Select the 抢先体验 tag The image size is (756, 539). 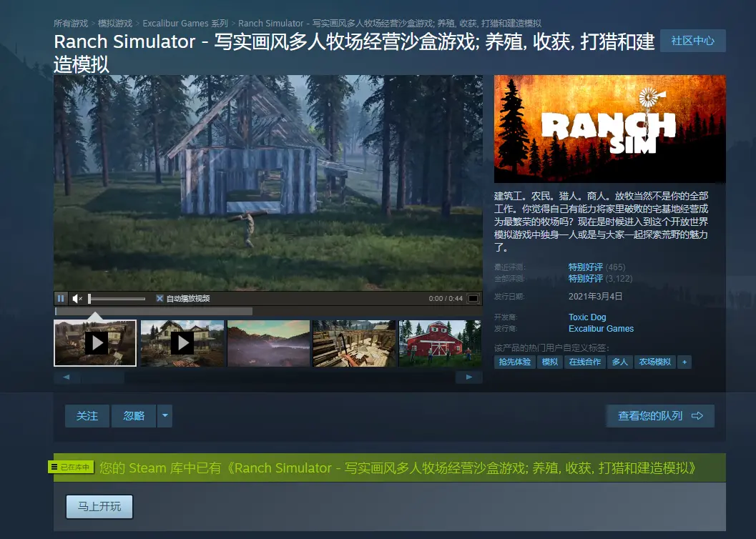click(514, 362)
